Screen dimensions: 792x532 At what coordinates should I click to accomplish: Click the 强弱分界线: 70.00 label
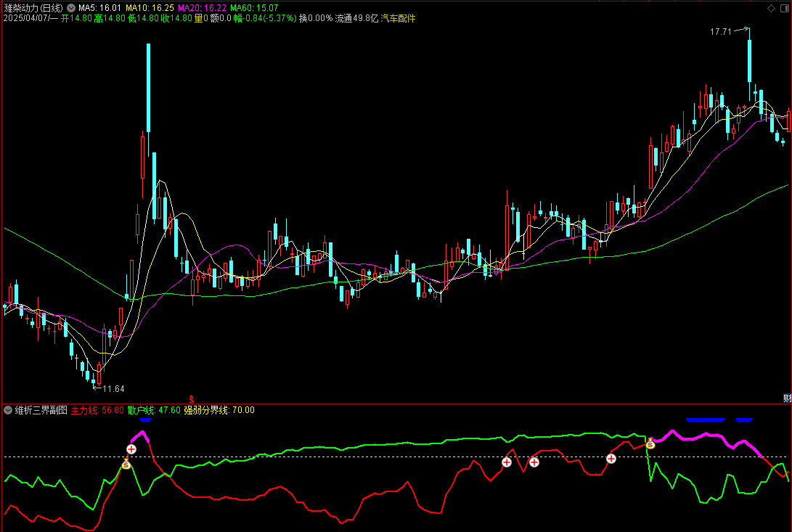(219, 410)
